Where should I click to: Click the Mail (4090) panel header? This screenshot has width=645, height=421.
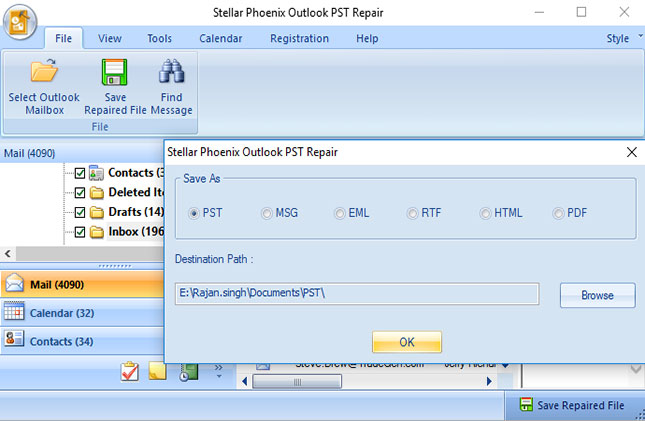(82, 154)
